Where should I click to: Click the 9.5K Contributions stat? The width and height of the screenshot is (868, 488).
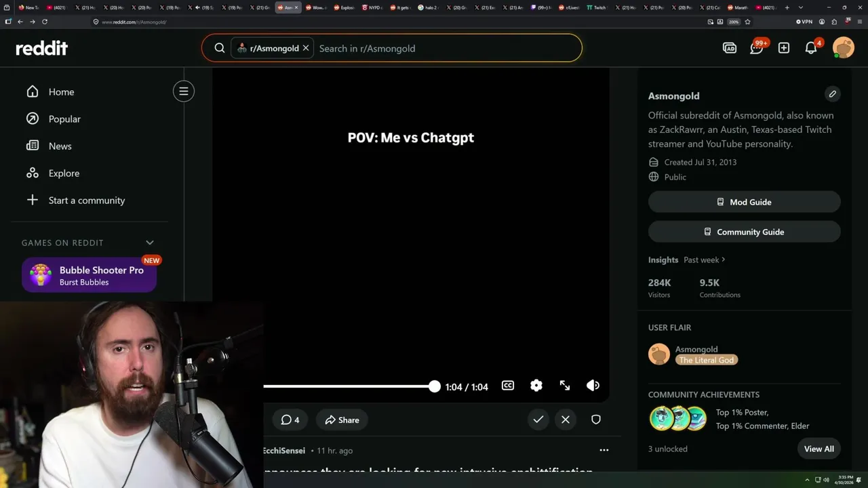pyautogui.click(x=720, y=288)
